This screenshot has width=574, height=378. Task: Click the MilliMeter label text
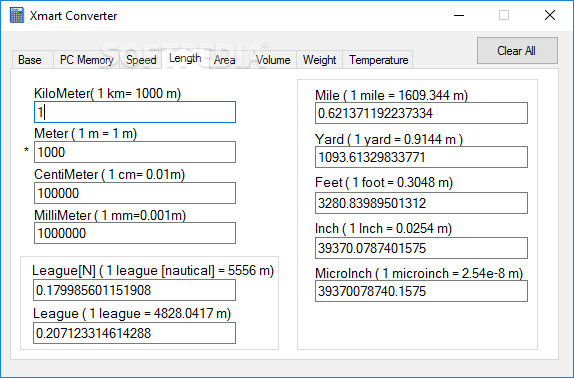tap(110, 215)
